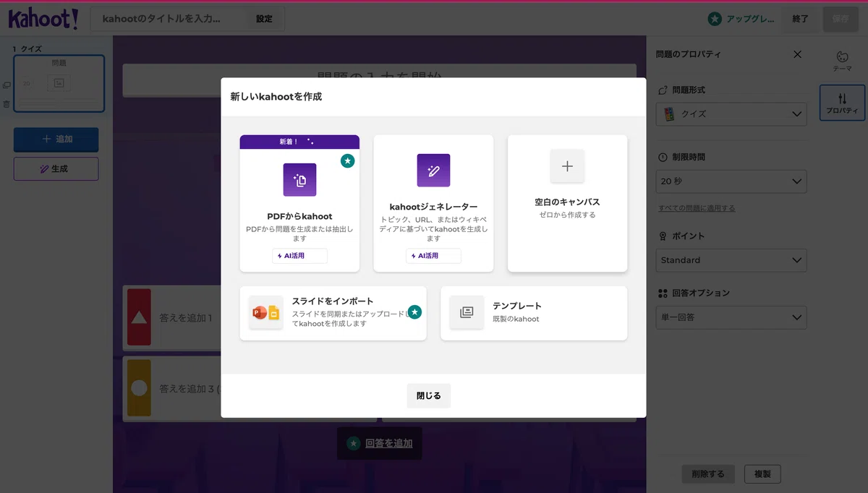Screen dimensions: 868x493
Task: Click the スライドをインポート title text
Action: coord(333,301)
